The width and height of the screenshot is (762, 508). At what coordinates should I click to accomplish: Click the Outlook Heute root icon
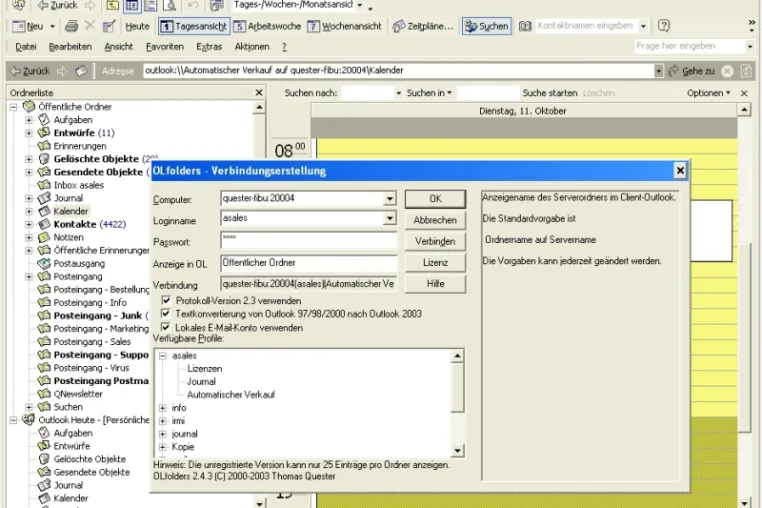[x=29, y=420]
